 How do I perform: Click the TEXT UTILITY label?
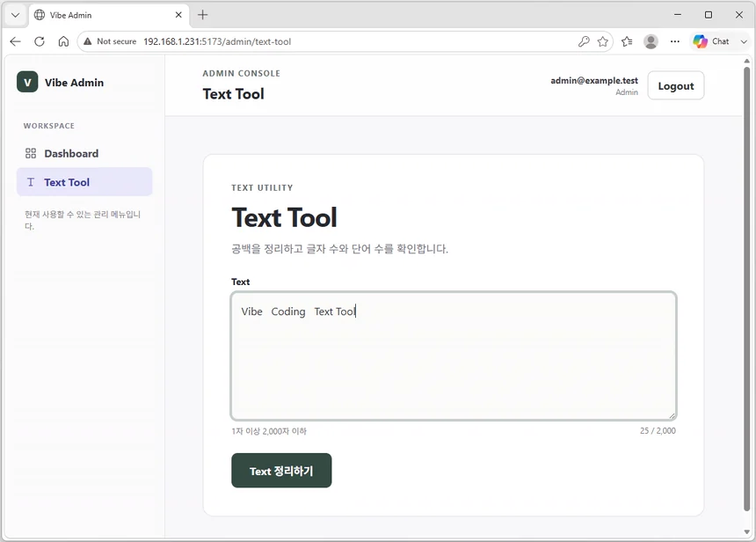pos(262,187)
